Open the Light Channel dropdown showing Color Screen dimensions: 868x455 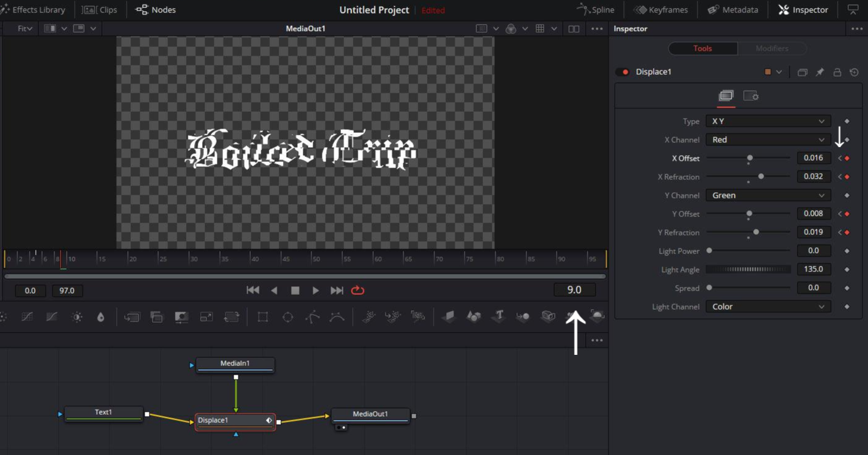tap(768, 307)
